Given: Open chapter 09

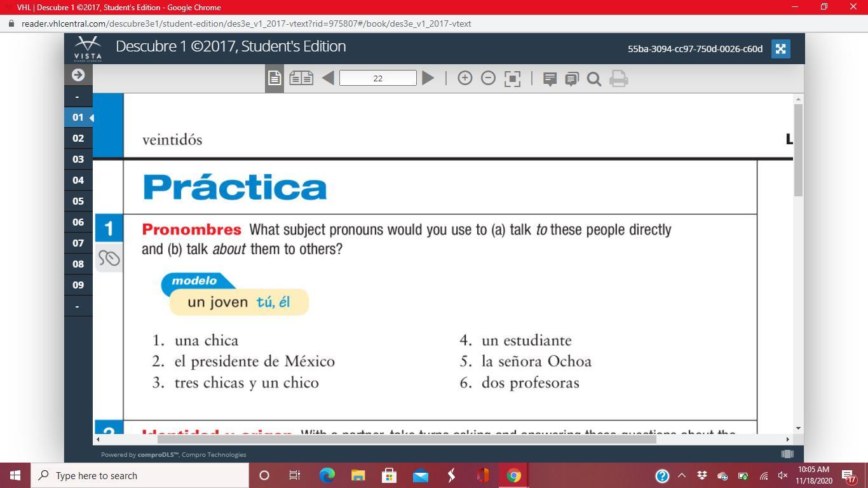Looking at the screenshot, I should click(78, 285).
